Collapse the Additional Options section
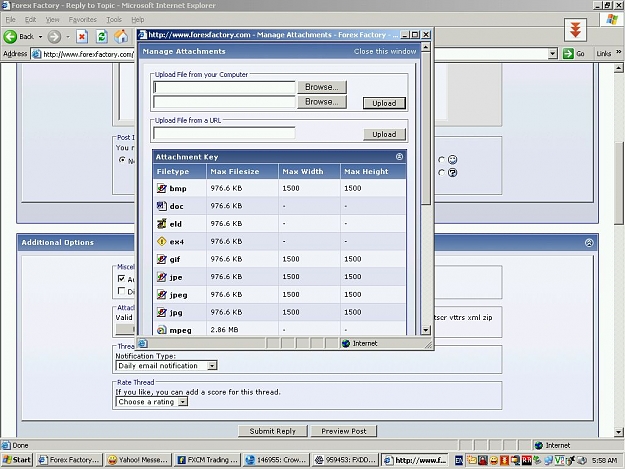Image resolution: width=625 pixels, height=469 pixels. pos(589,243)
